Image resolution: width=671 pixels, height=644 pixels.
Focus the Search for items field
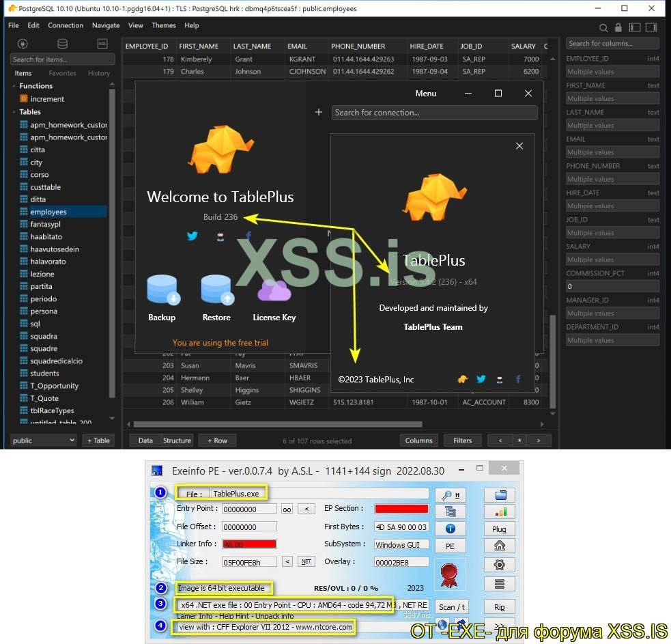click(62, 59)
